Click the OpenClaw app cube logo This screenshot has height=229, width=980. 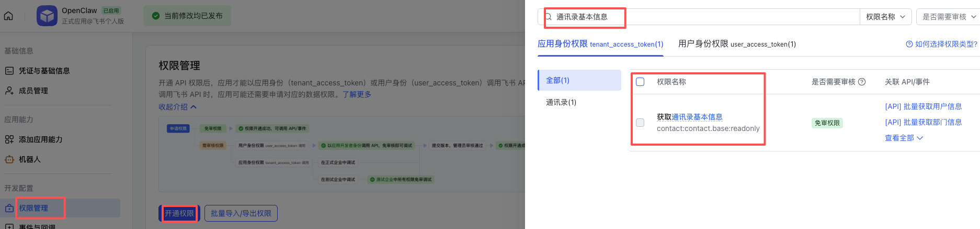point(47,16)
